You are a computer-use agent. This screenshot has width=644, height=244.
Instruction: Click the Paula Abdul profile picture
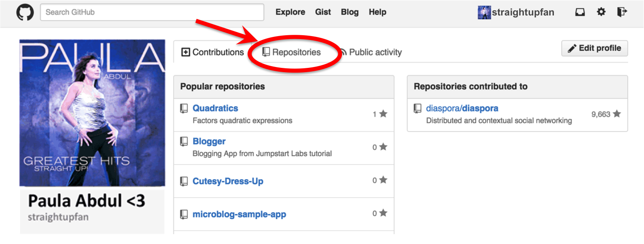pos(92,113)
